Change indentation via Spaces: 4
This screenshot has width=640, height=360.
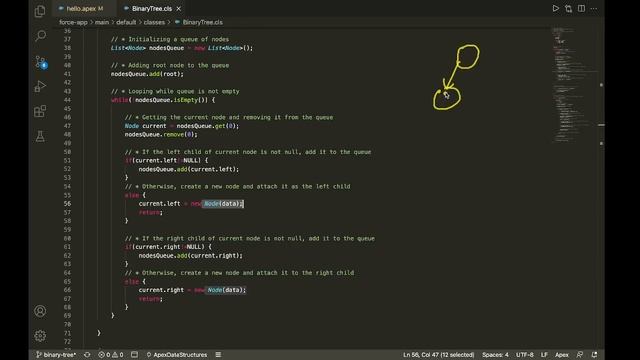coord(495,355)
